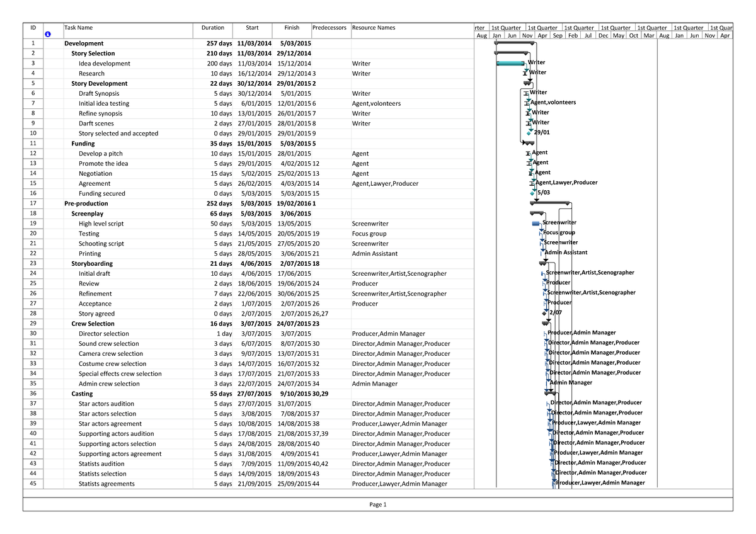The width and height of the screenshot is (756, 534).
Task: Click the blue High level script Gantt bar
Action: click(x=536, y=224)
